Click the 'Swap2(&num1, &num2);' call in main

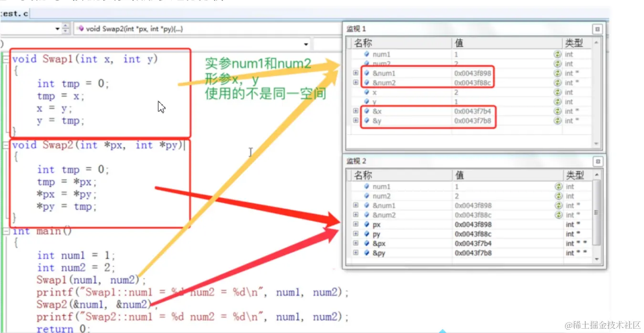97,305
